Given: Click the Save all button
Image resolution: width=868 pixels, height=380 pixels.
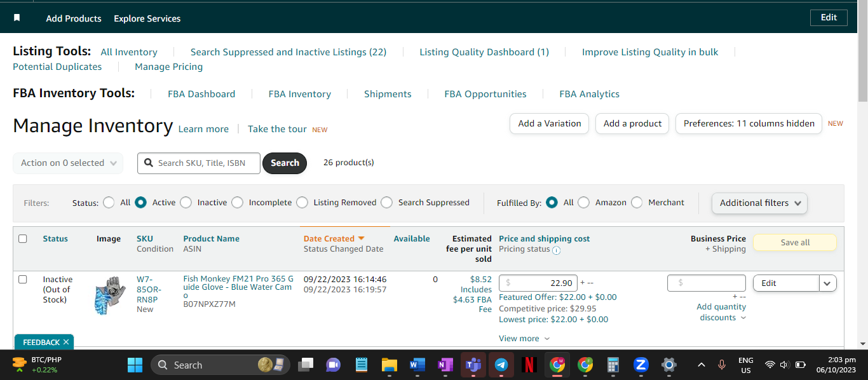Looking at the screenshot, I should click(795, 243).
